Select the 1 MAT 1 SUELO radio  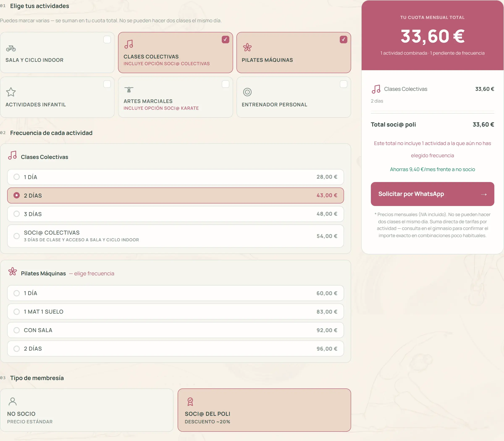[x=16, y=311]
